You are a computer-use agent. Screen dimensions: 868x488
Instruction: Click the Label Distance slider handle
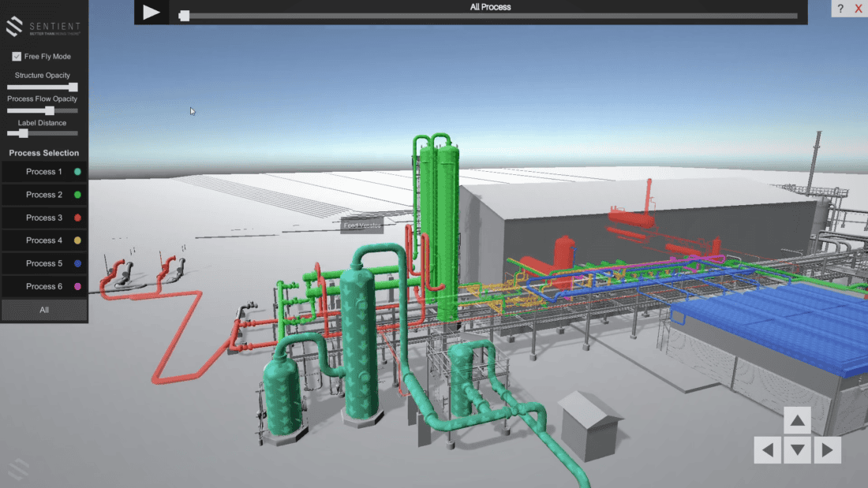click(22, 133)
